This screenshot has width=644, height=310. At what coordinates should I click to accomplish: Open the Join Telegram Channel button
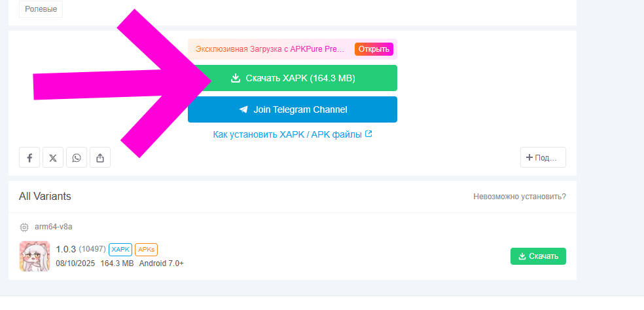tap(293, 109)
